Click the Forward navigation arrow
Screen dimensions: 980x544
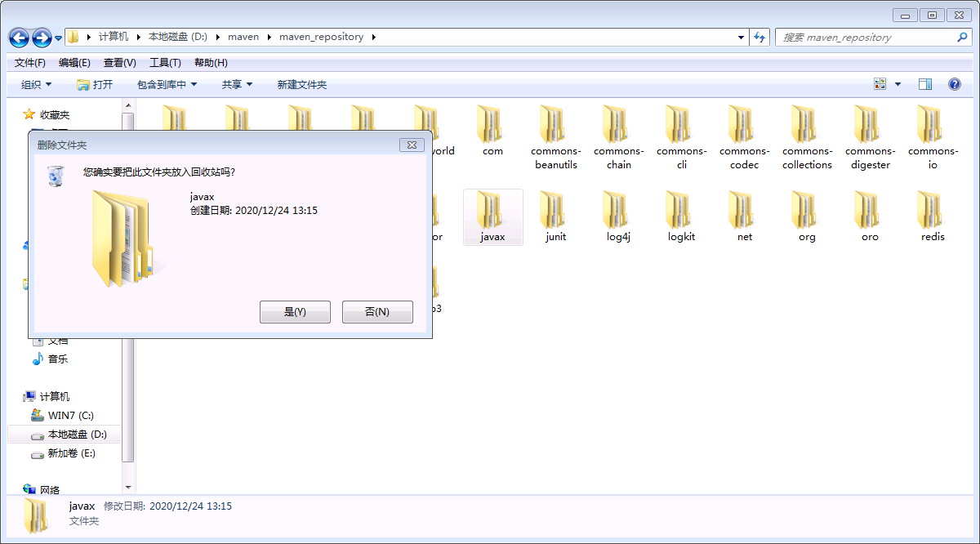click(x=42, y=38)
